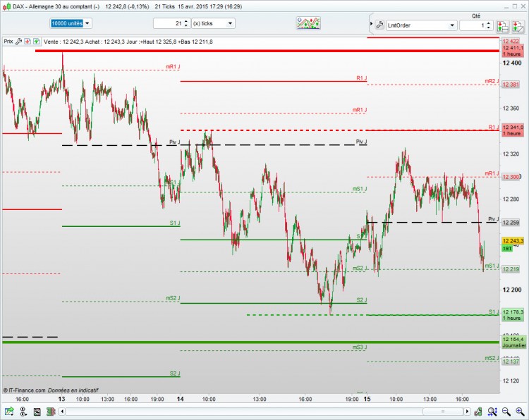Click the horizontal zoom magnifier with arrows
529x420 pixels.
(x=492, y=412)
